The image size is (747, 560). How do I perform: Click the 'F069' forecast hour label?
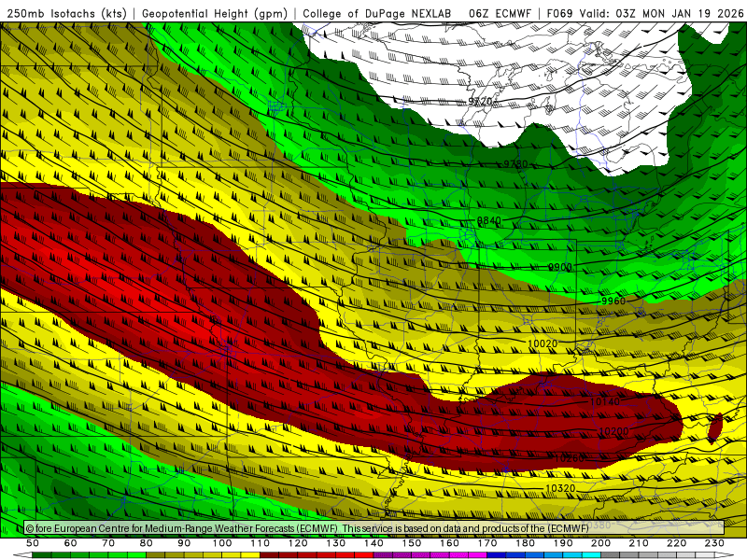pos(559,13)
